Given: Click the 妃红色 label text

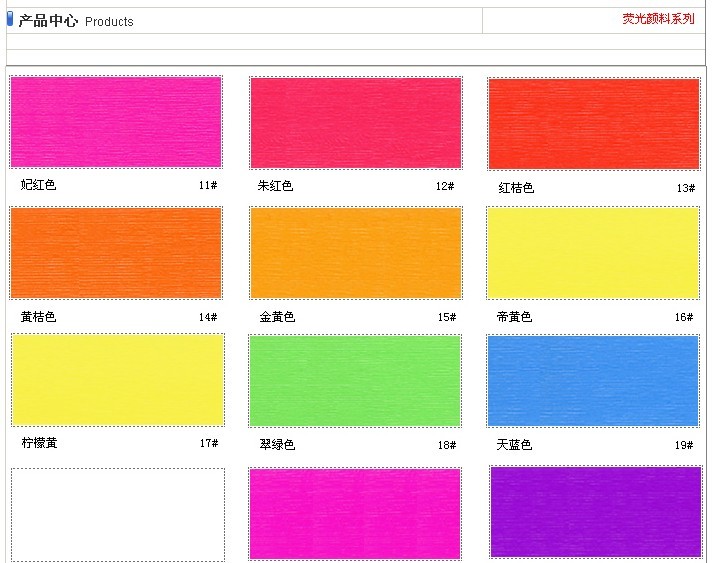Looking at the screenshot, I should pos(39,185).
